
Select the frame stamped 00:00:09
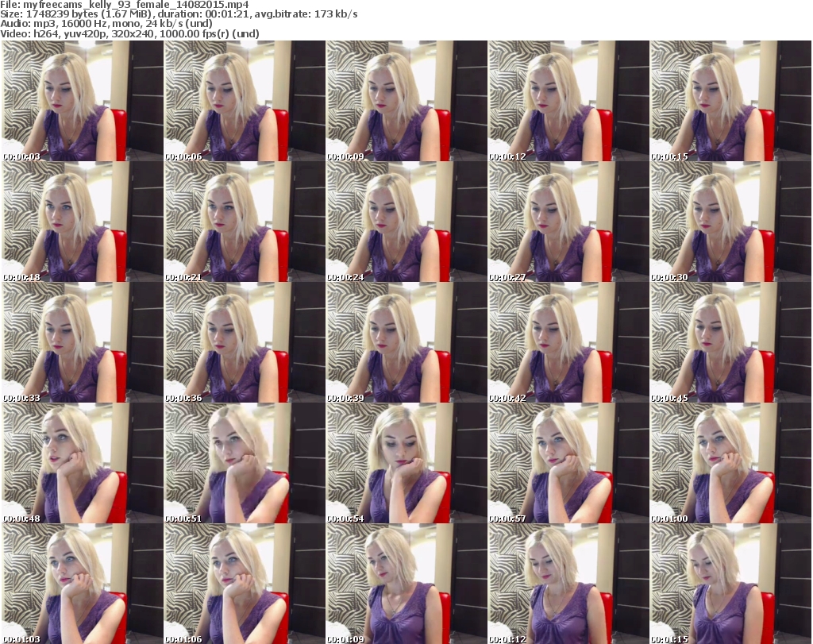406,101
